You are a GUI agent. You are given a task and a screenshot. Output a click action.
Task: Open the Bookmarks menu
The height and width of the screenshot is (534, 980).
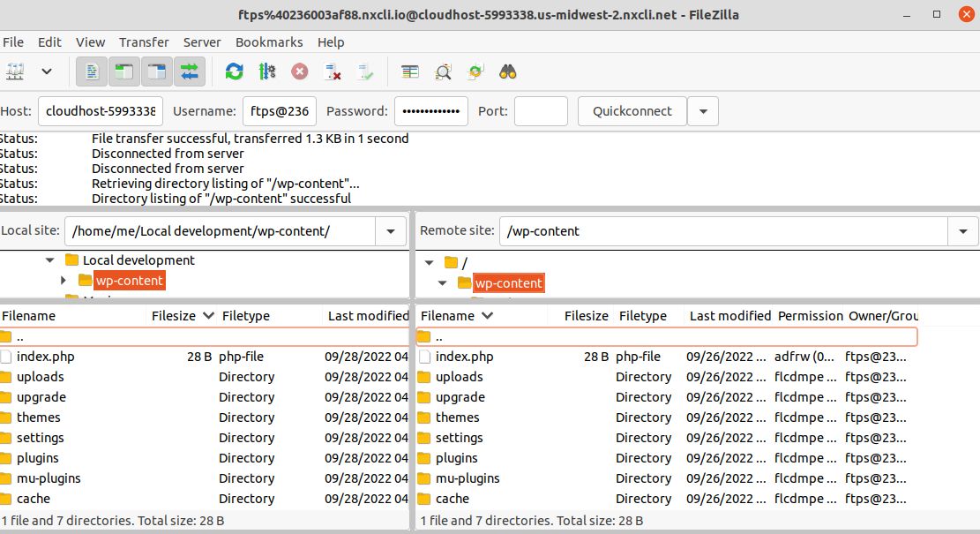coord(269,42)
